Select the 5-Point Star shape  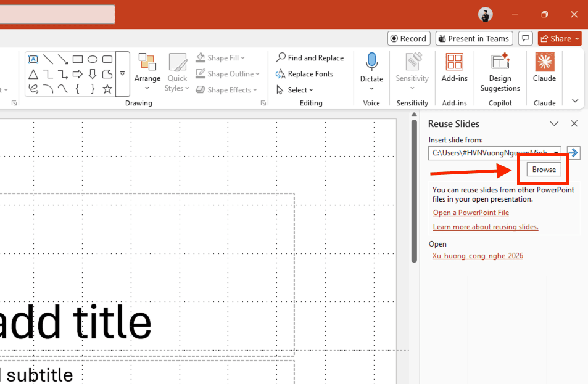(x=107, y=89)
